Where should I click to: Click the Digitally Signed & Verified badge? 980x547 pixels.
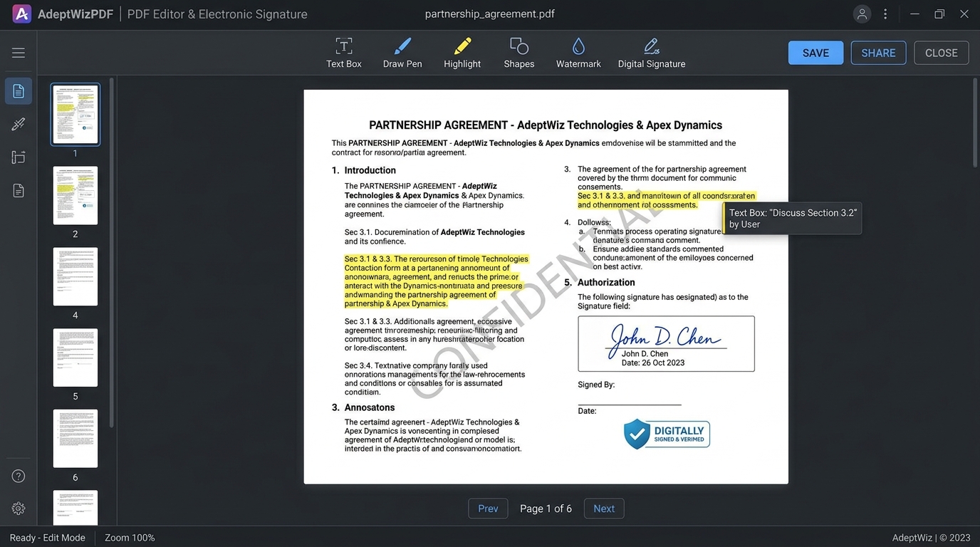click(667, 434)
